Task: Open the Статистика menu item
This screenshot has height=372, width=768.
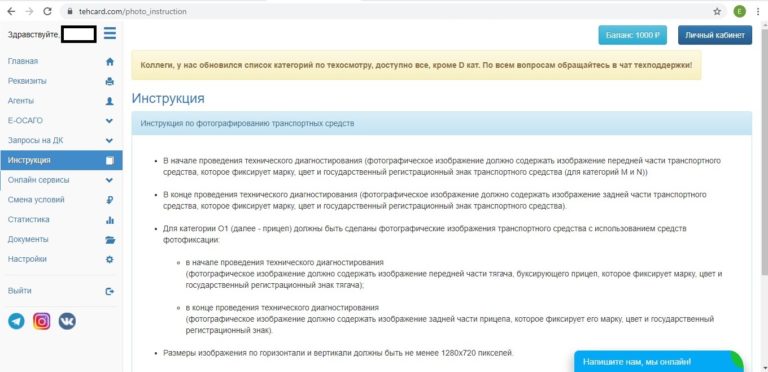Action: (28, 219)
